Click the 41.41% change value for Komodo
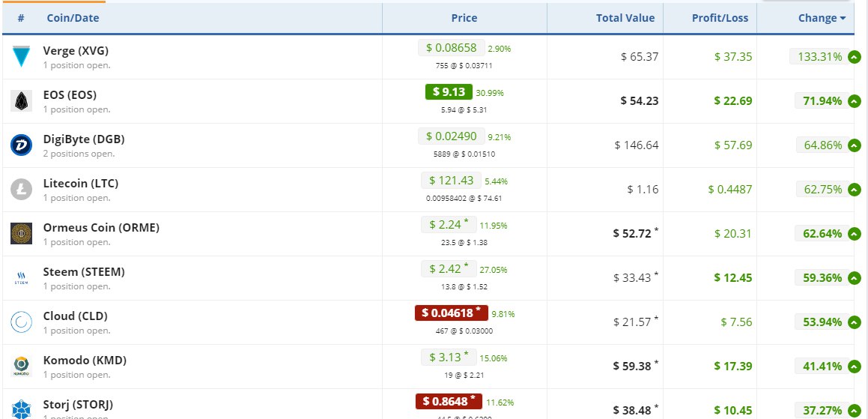868x419 pixels. click(822, 367)
